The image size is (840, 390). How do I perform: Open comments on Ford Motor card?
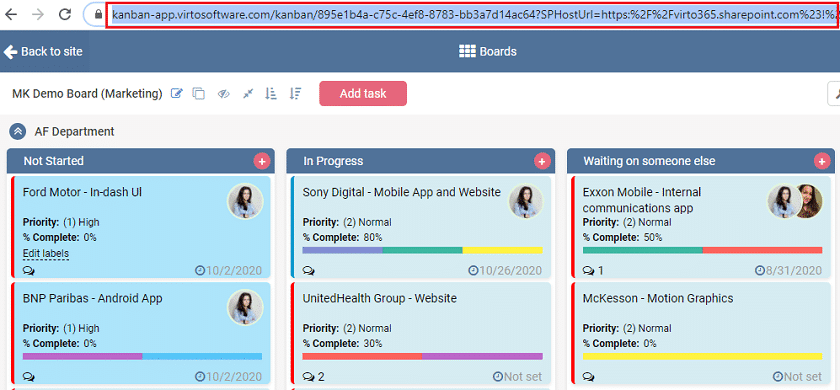tap(29, 271)
